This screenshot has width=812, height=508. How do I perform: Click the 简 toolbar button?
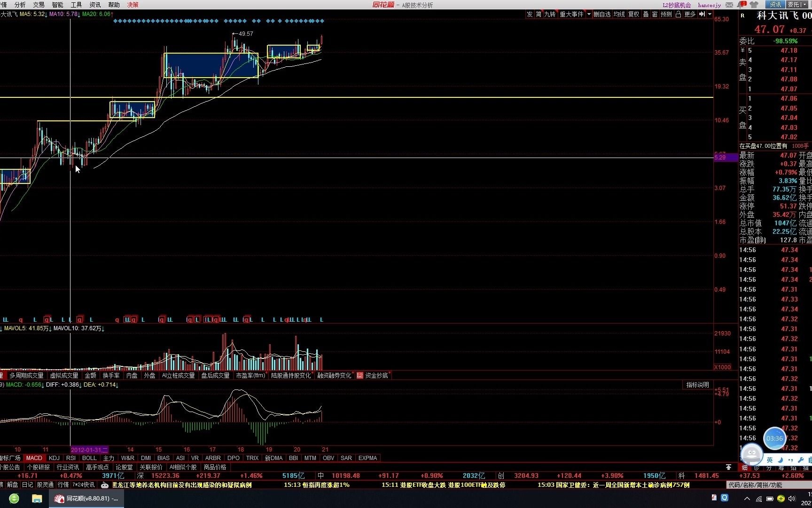(x=539, y=15)
